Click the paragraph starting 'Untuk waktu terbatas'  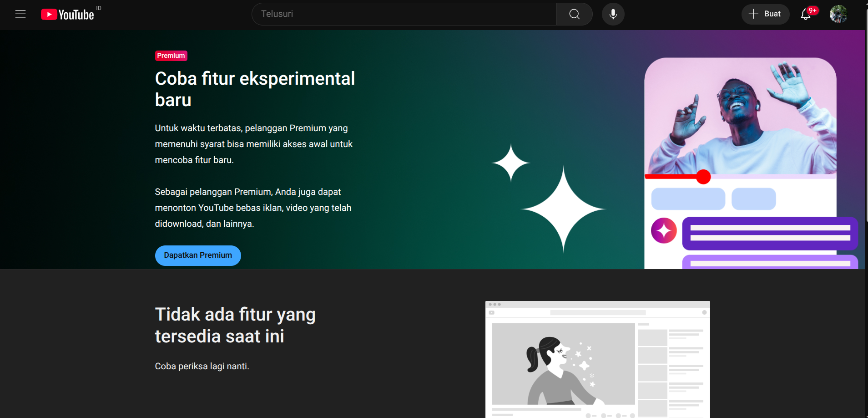click(x=254, y=144)
